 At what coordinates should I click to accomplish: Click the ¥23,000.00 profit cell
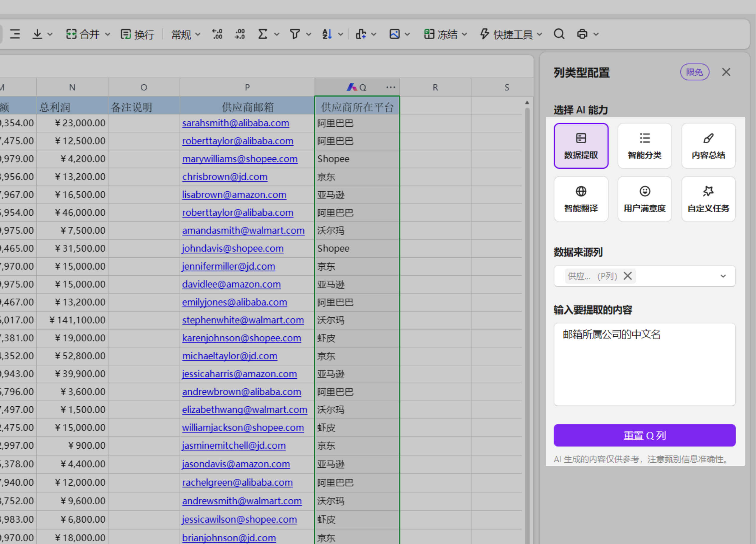[72, 123]
